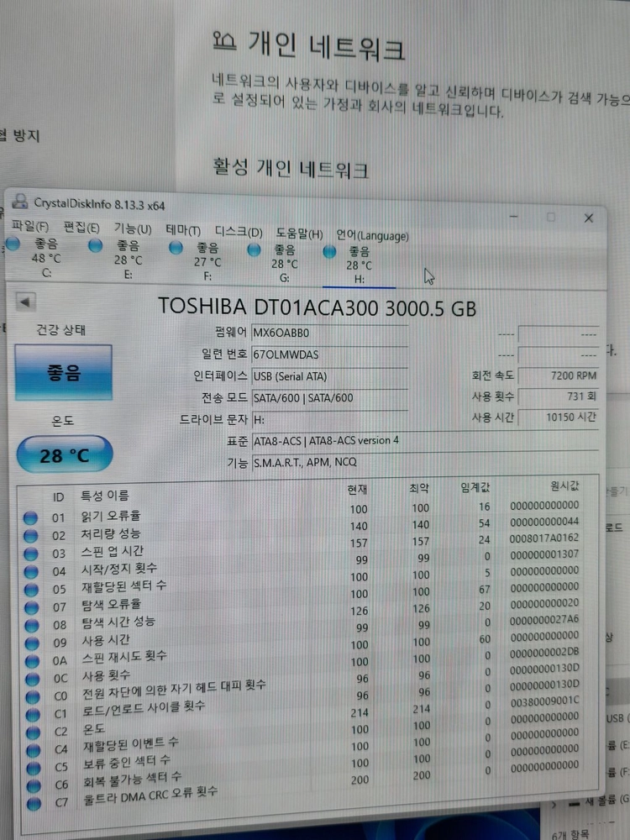Click the 좋음 health status button
Screen dimensions: 630x840
[63, 372]
